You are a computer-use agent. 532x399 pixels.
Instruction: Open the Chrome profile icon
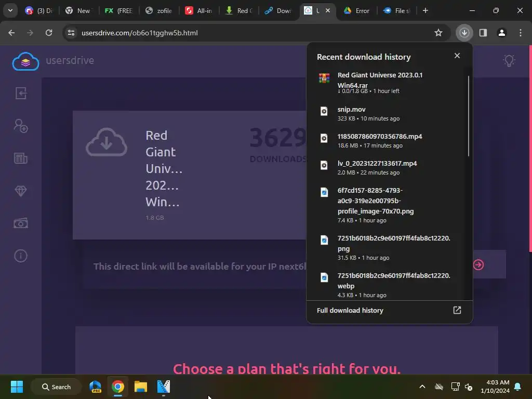501,33
